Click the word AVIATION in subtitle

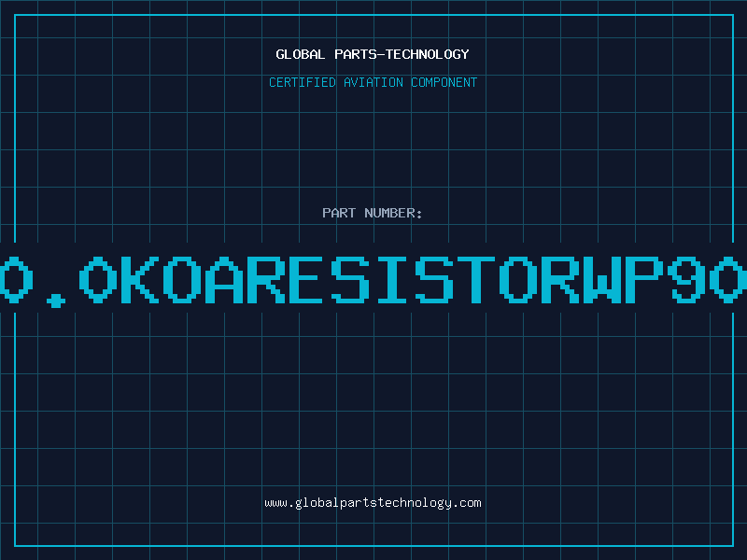click(373, 82)
